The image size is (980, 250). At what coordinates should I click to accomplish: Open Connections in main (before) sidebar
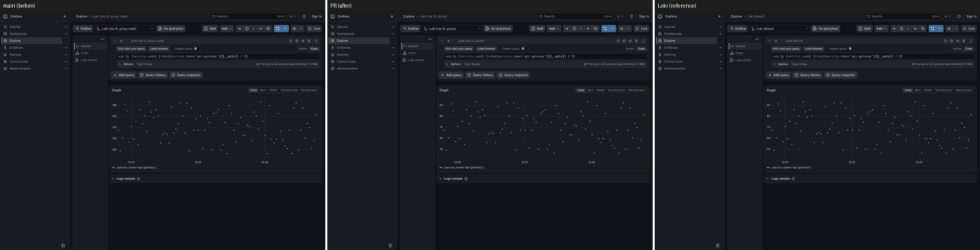(x=18, y=62)
